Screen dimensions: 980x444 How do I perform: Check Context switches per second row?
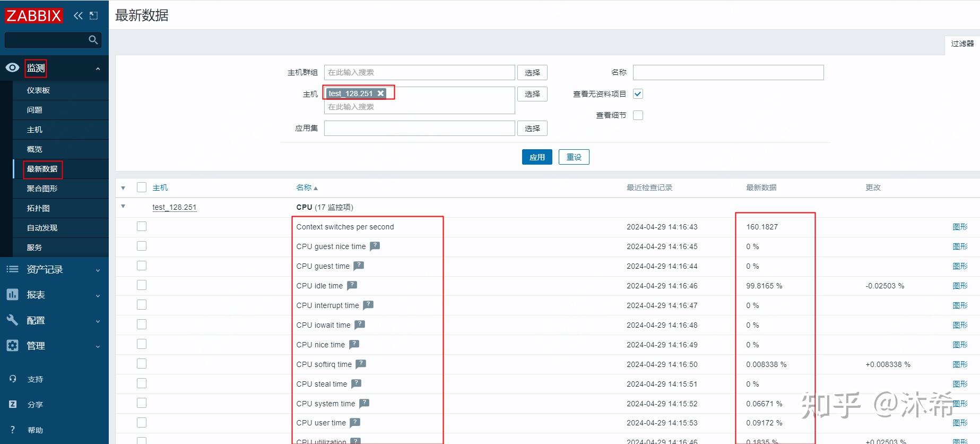142,226
